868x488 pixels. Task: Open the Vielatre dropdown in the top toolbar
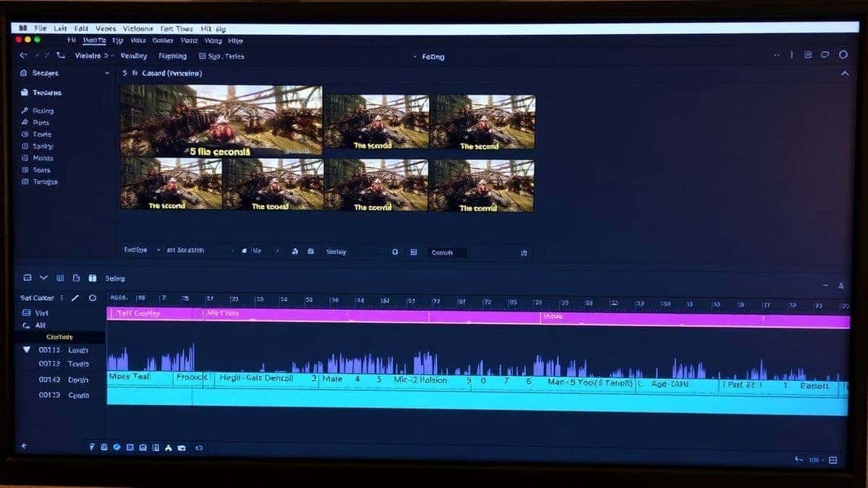(95, 56)
